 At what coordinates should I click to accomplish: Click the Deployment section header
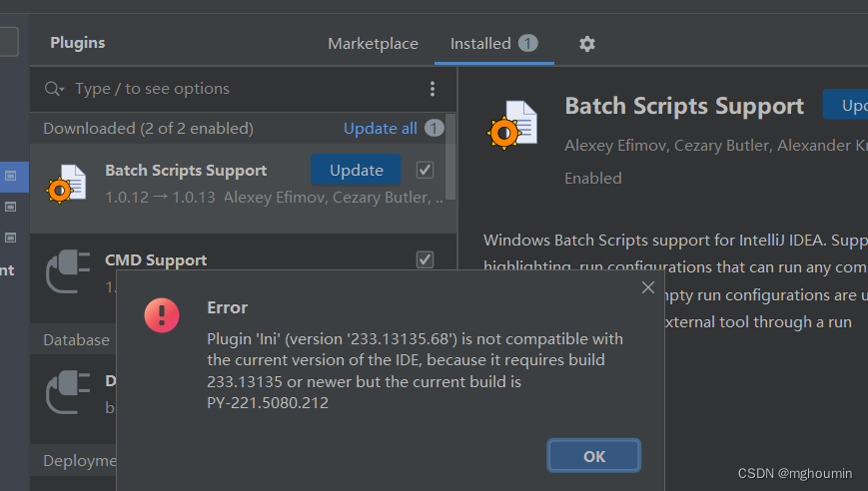[x=80, y=461]
